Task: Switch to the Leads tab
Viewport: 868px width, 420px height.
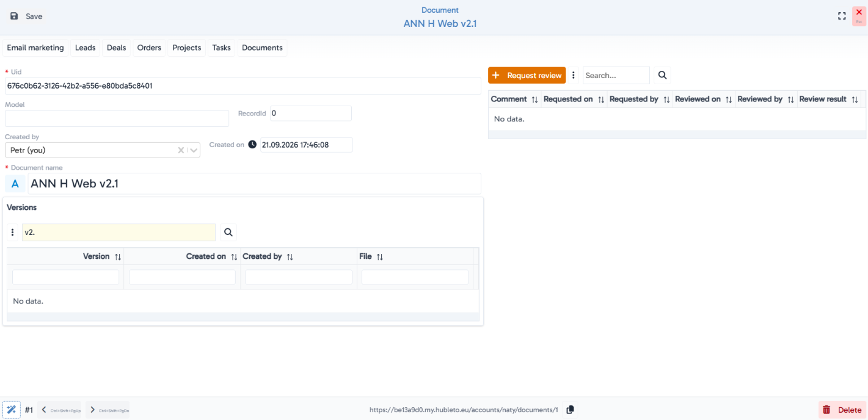Action: tap(86, 48)
